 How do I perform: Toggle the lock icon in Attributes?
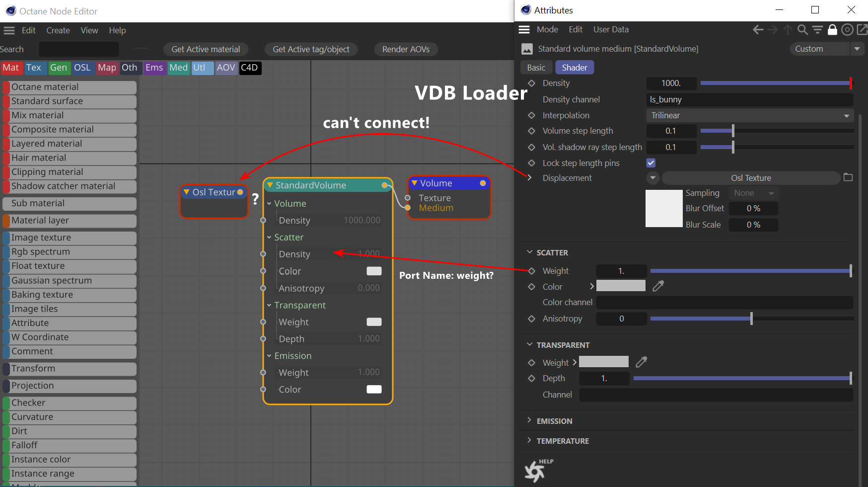[832, 30]
